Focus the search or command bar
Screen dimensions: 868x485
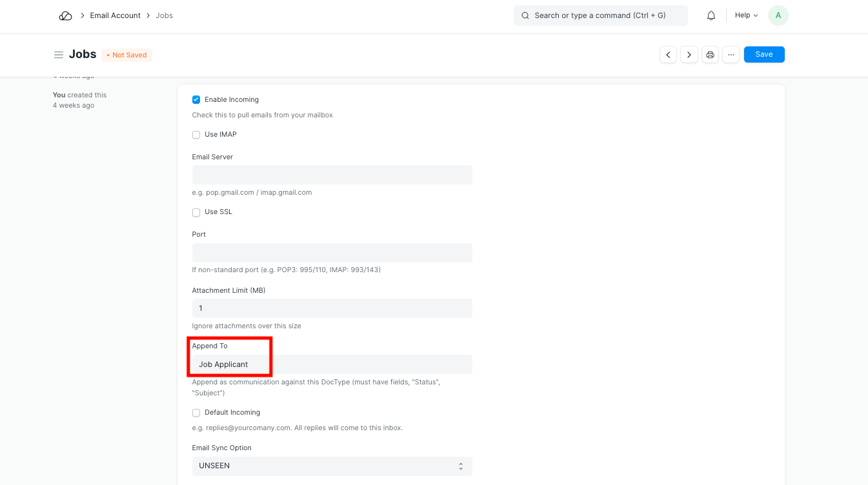[600, 15]
